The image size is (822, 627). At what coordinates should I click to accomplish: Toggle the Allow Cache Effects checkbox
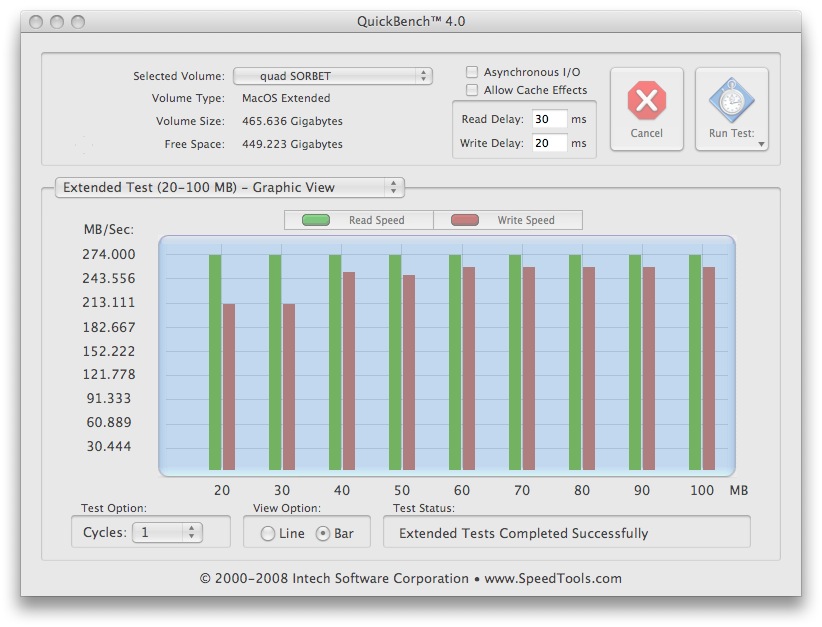[472, 91]
